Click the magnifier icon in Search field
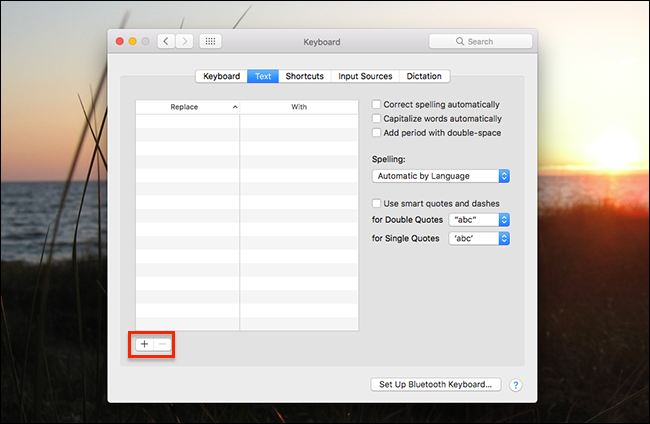This screenshot has height=424, width=650. (x=460, y=41)
